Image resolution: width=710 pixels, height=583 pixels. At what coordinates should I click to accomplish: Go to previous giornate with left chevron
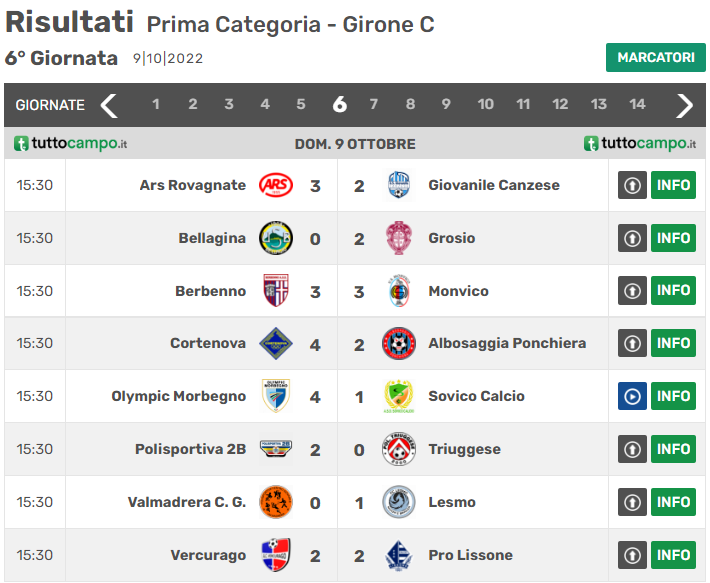coord(109,105)
